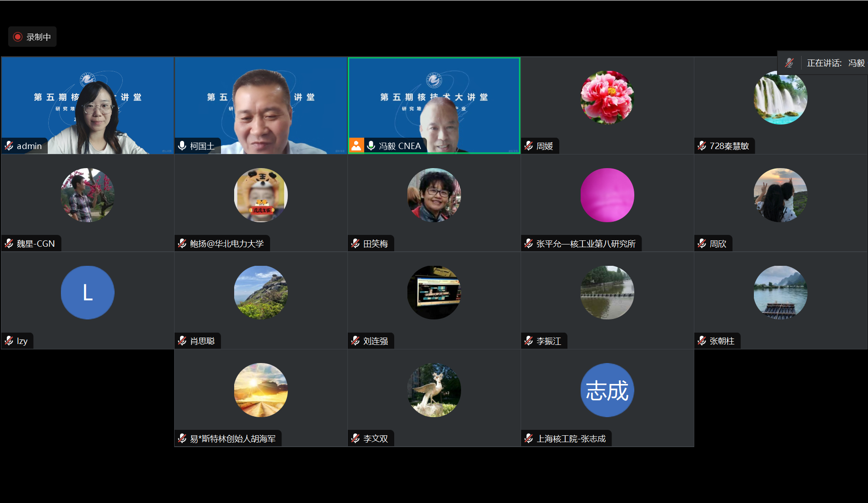Viewport: 868px width, 503px height.
Task: Click the 李振江 name label
Action: (x=549, y=341)
